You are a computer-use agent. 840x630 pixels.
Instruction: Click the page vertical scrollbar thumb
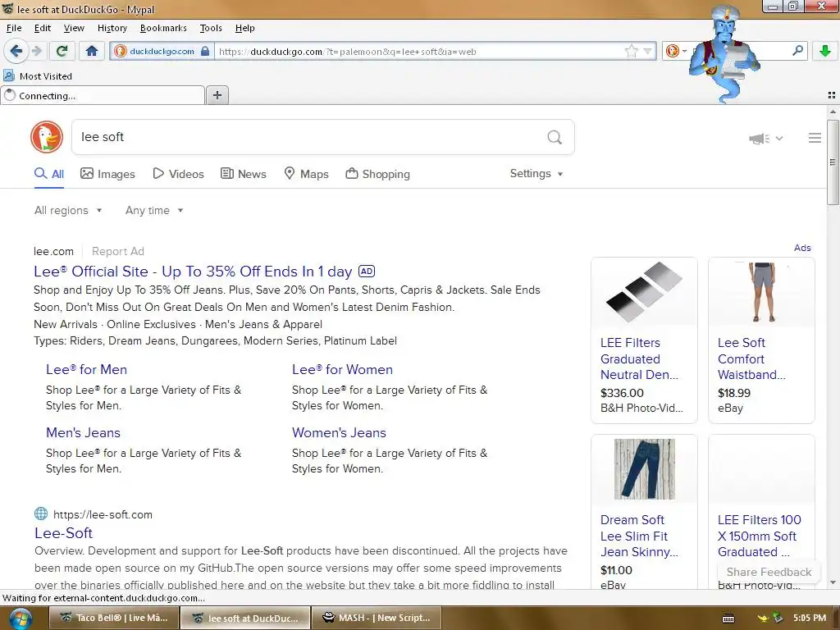(x=833, y=162)
